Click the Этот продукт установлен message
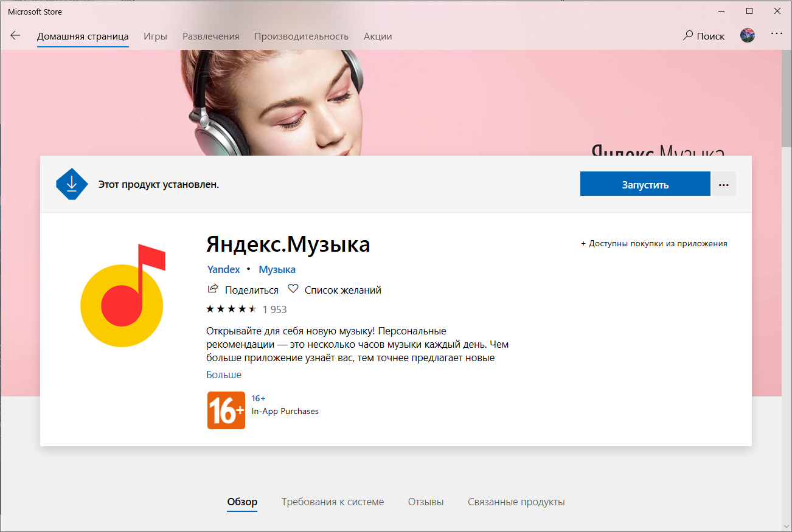 point(159,184)
